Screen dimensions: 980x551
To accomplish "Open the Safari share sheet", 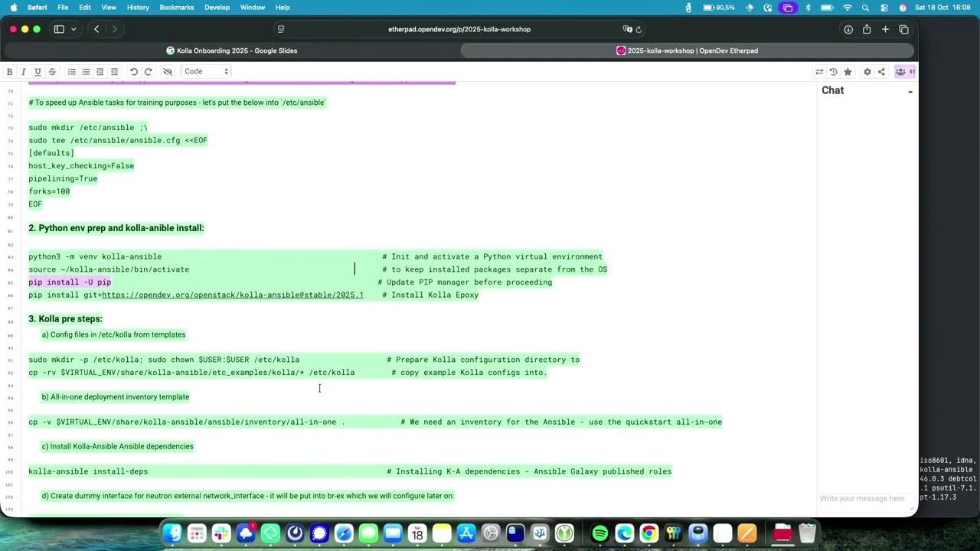I will tap(867, 29).
